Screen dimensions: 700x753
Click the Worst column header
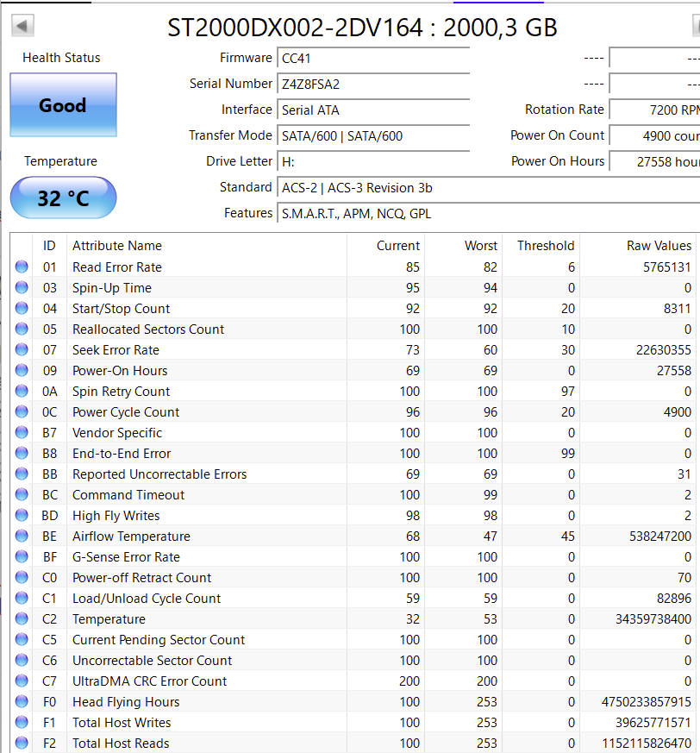point(464,246)
